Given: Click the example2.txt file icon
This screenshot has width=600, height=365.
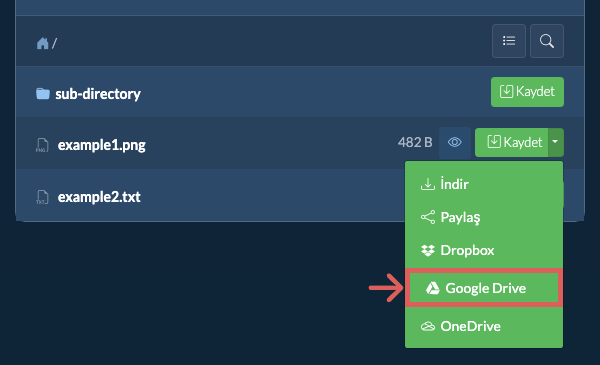Looking at the screenshot, I should coord(42,197).
